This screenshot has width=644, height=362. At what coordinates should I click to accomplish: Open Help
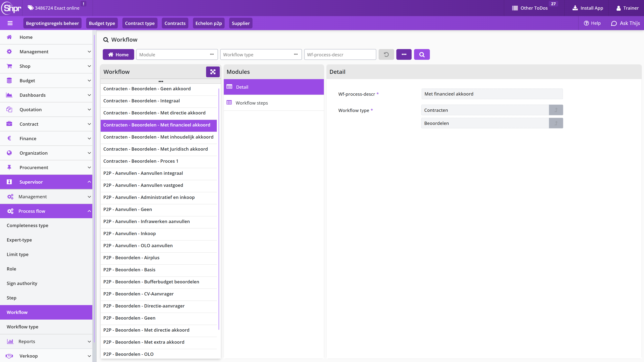pyautogui.click(x=592, y=23)
